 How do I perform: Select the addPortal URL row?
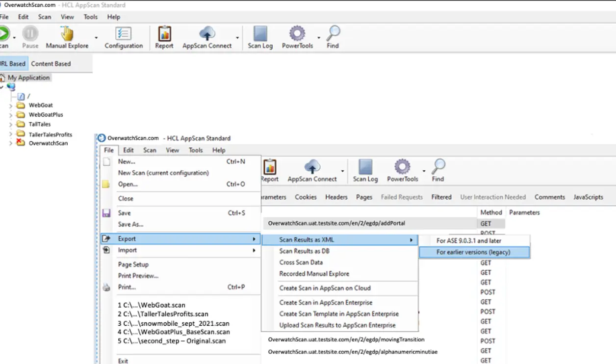click(336, 223)
